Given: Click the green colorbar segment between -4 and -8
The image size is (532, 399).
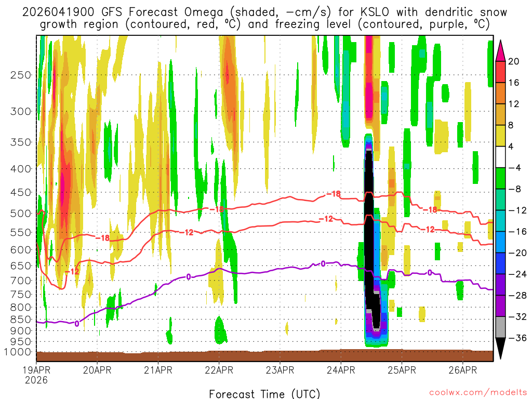Looking at the screenshot, I should (500, 179).
